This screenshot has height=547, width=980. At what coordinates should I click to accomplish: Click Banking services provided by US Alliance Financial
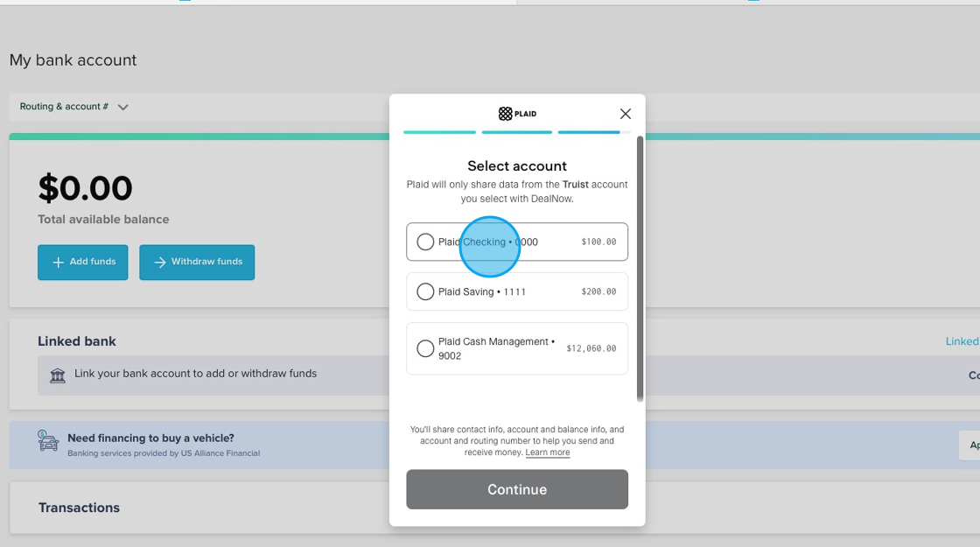click(x=164, y=453)
